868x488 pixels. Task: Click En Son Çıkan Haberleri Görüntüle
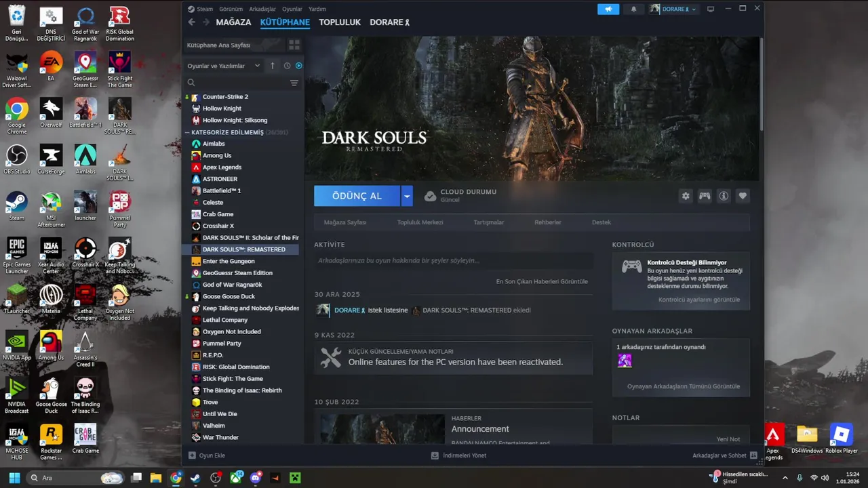[542, 281]
